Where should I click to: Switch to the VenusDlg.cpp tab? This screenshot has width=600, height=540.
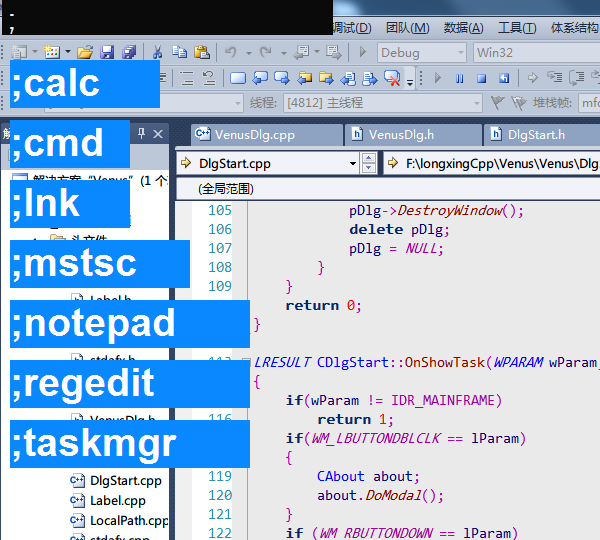coord(267,135)
